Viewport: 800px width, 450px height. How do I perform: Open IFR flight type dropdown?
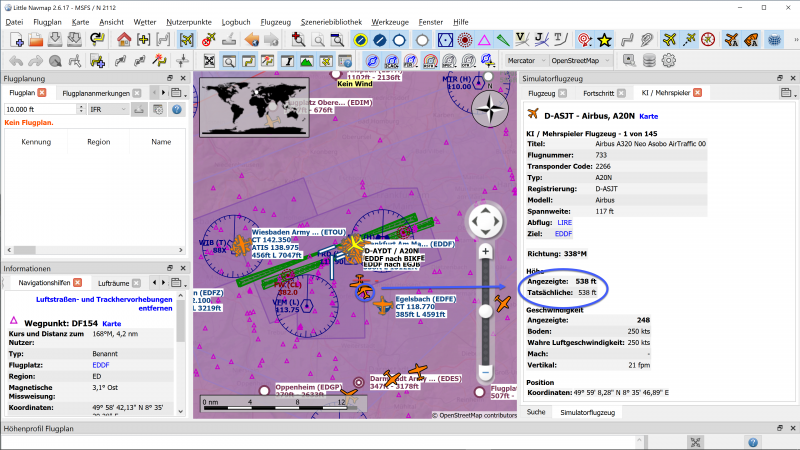(108, 109)
